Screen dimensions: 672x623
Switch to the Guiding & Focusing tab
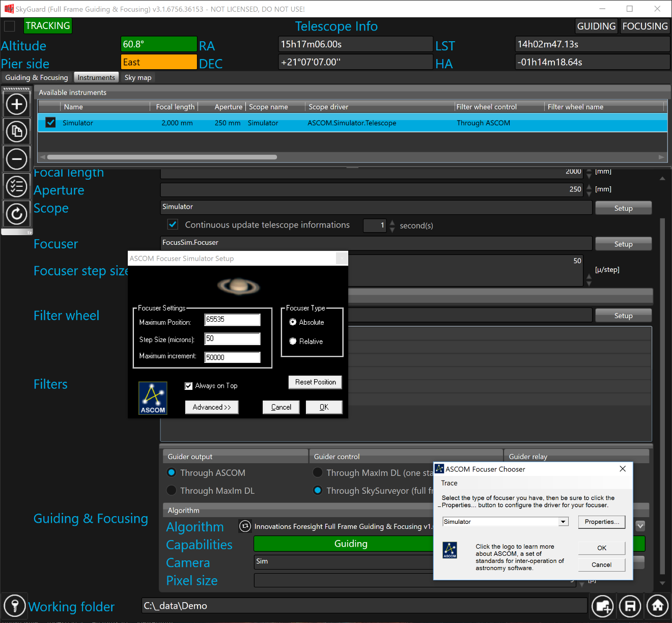tap(37, 77)
